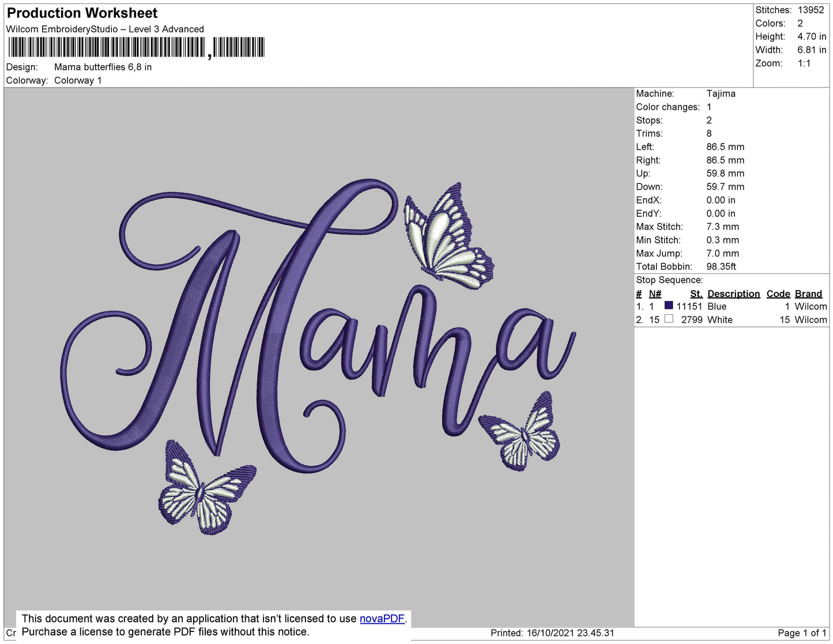Click the height value '4.70 in'

[x=812, y=36]
